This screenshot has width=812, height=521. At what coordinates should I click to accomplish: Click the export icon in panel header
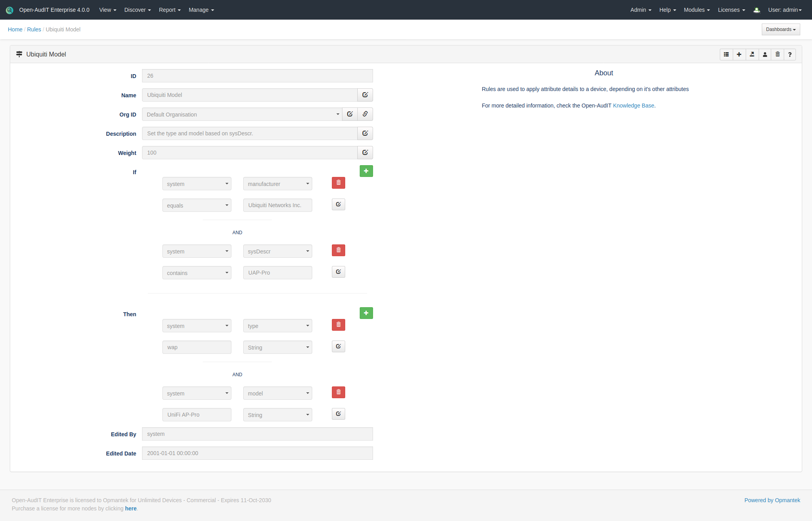point(752,55)
